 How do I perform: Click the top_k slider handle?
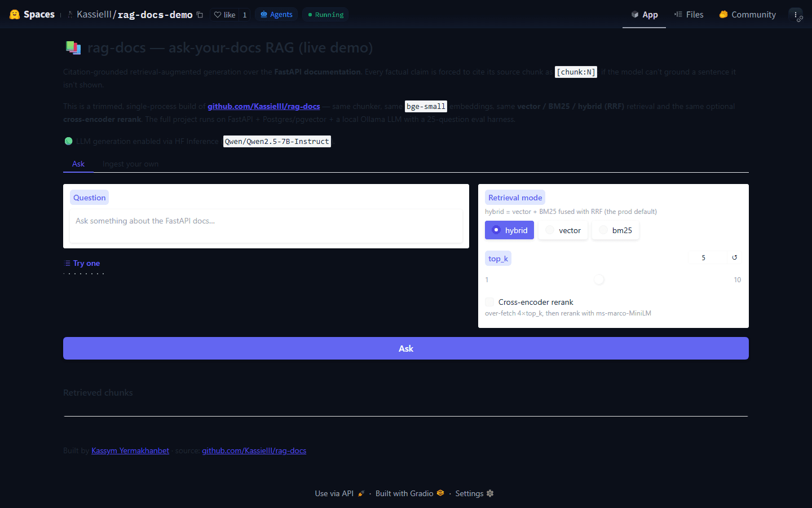click(x=599, y=279)
